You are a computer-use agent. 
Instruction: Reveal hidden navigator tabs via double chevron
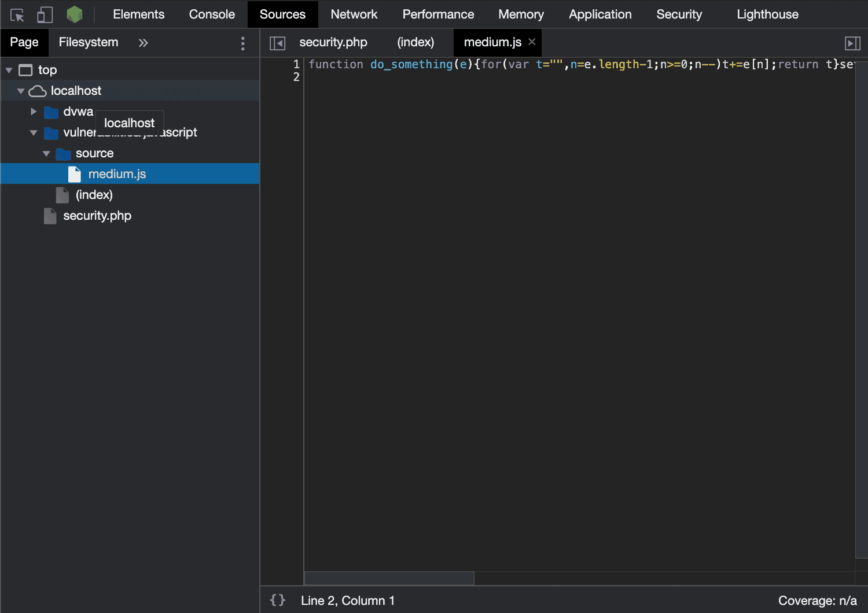[x=143, y=42]
